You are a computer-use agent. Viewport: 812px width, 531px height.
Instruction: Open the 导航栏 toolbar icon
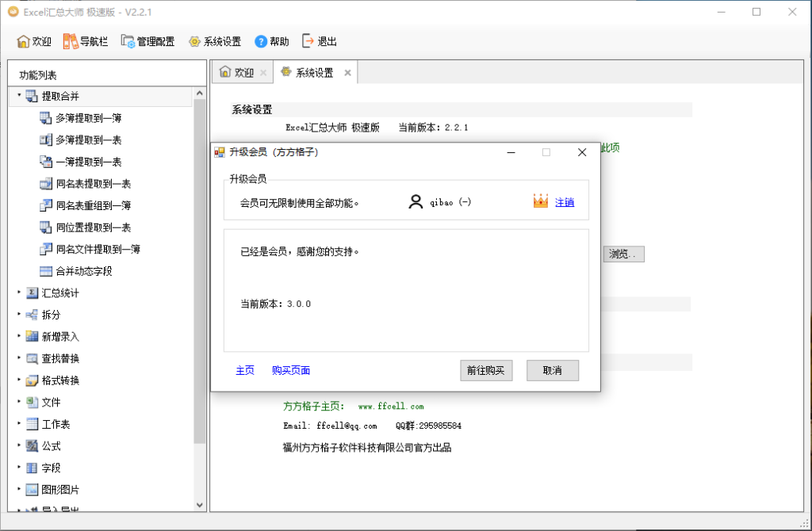coord(71,41)
